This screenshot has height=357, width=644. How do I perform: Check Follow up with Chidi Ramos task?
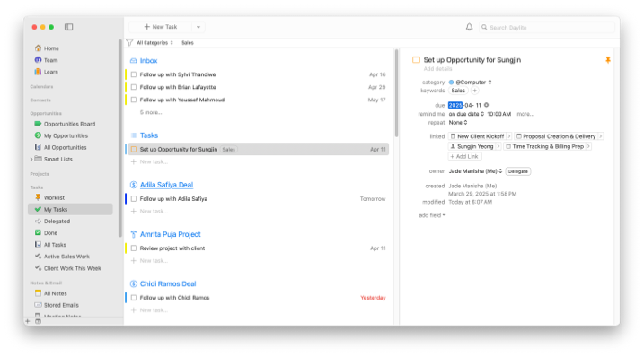click(x=134, y=298)
